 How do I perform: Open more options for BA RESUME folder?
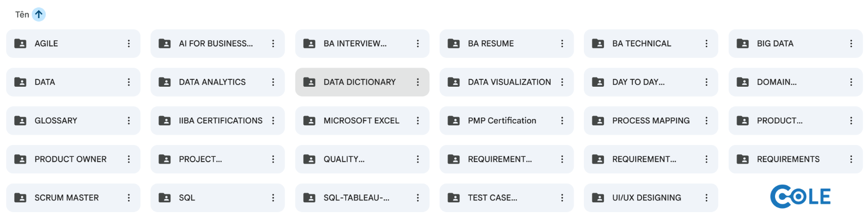click(562, 44)
